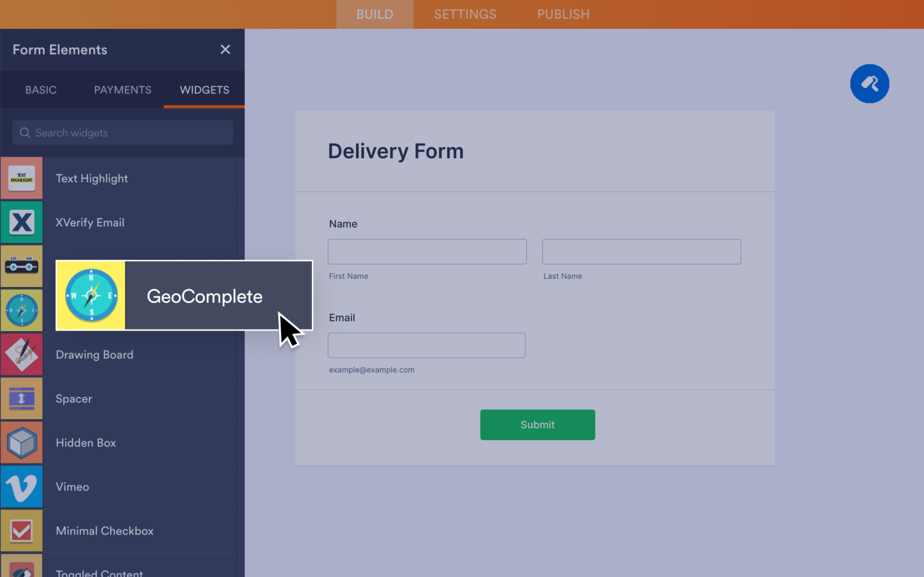The width and height of the screenshot is (924, 577).
Task: Open the PAYMENTS elements tab
Action: (122, 90)
